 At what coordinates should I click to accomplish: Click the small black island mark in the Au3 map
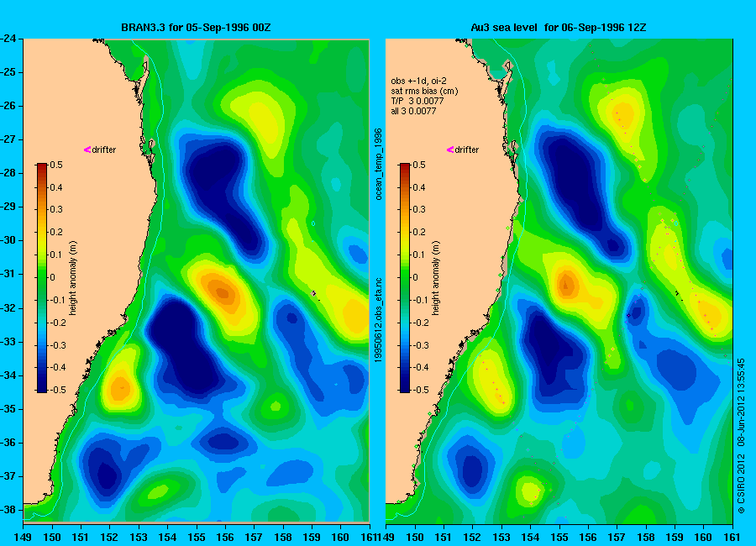tap(677, 293)
